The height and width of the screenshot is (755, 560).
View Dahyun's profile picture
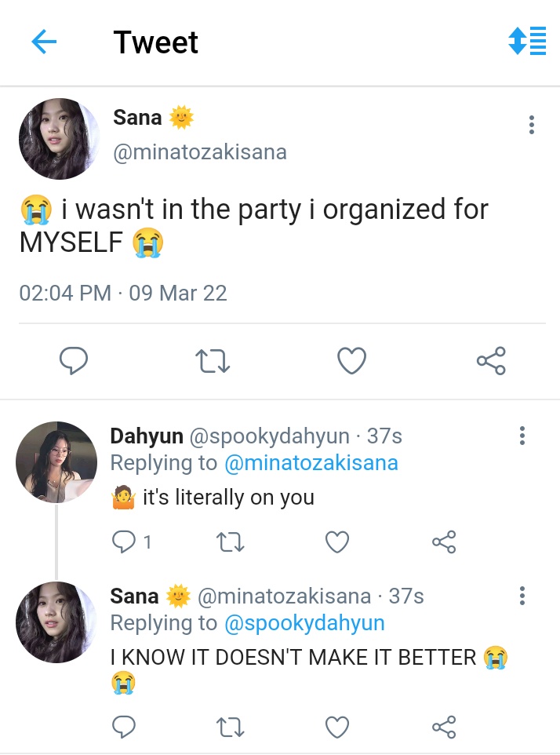pos(56,462)
